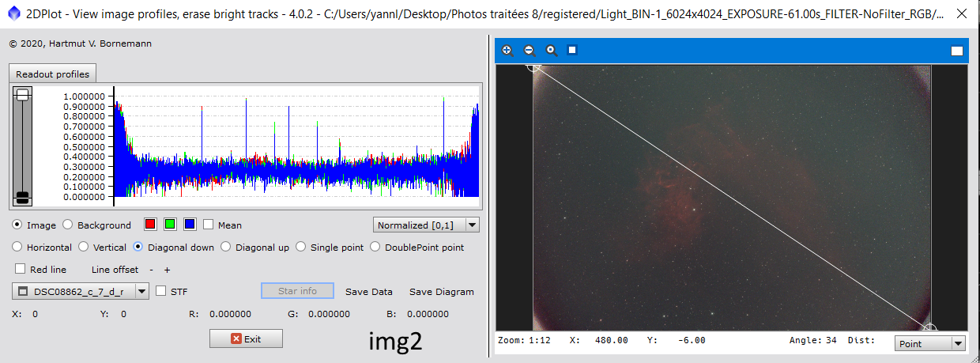Viewport: 980px width, 363px height.
Task: Click Save Data
Action: tap(369, 292)
